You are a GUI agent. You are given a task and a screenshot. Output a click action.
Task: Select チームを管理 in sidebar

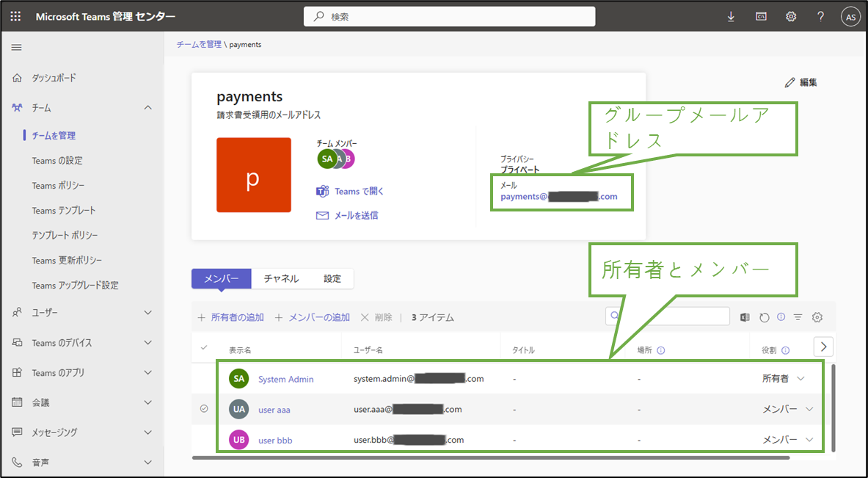54,136
